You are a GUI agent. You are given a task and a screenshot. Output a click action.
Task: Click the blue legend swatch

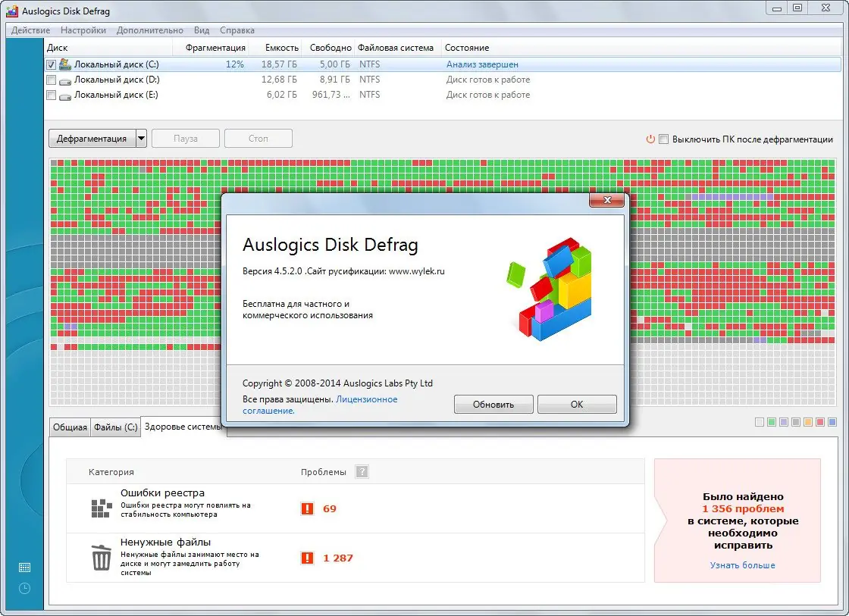(x=832, y=422)
